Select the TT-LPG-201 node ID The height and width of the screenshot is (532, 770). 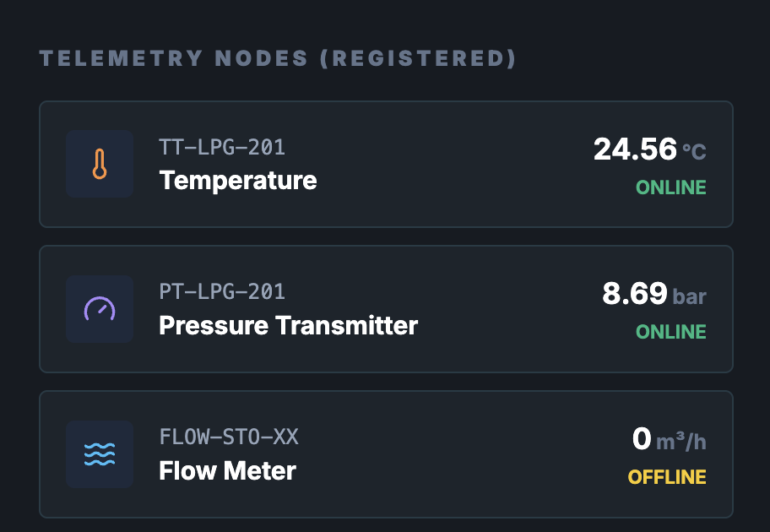click(x=222, y=148)
